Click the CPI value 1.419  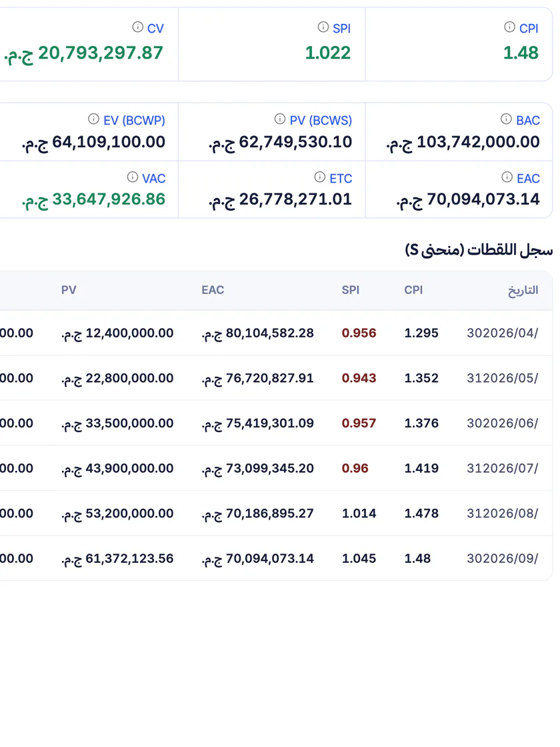[x=421, y=468]
